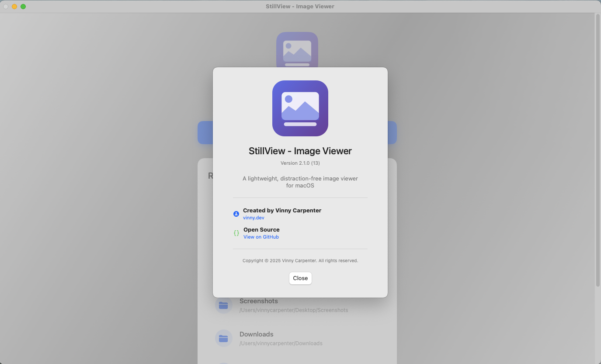The image size is (601, 364).
Task: Click the large StillView app icon in the dialog
Action: tap(300, 108)
